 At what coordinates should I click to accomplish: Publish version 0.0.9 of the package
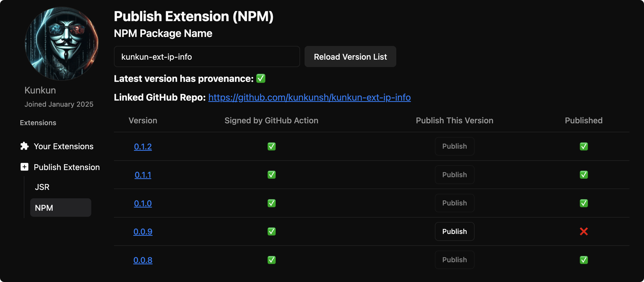point(454,232)
